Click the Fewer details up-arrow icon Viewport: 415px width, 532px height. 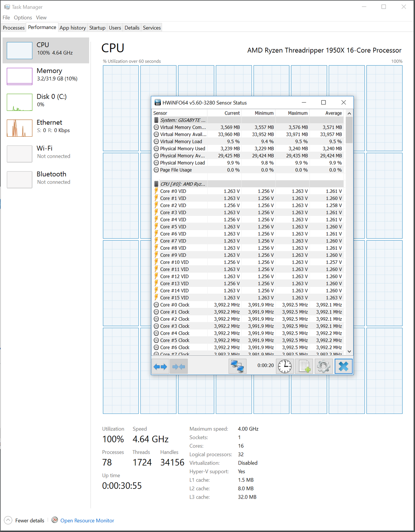point(8,520)
